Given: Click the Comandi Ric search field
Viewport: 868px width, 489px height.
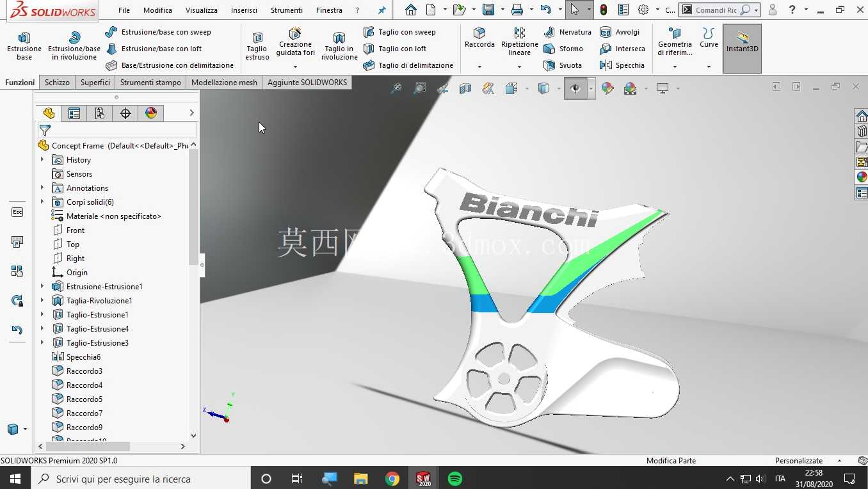Looking at the screenshot, I should click(x=714, y=10).
